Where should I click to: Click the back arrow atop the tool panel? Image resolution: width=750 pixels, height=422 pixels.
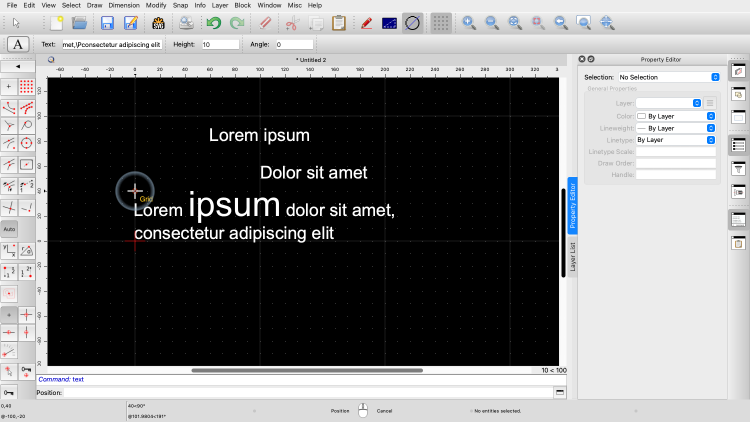(x=19, y=67)
